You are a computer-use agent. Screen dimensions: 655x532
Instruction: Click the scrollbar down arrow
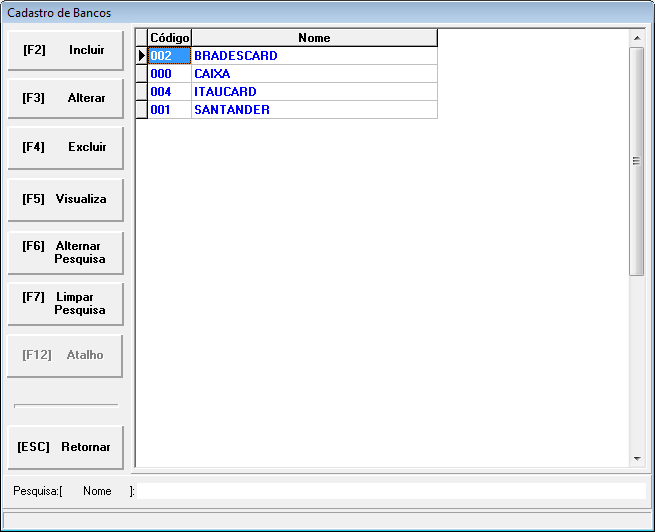tap(636, 458)
